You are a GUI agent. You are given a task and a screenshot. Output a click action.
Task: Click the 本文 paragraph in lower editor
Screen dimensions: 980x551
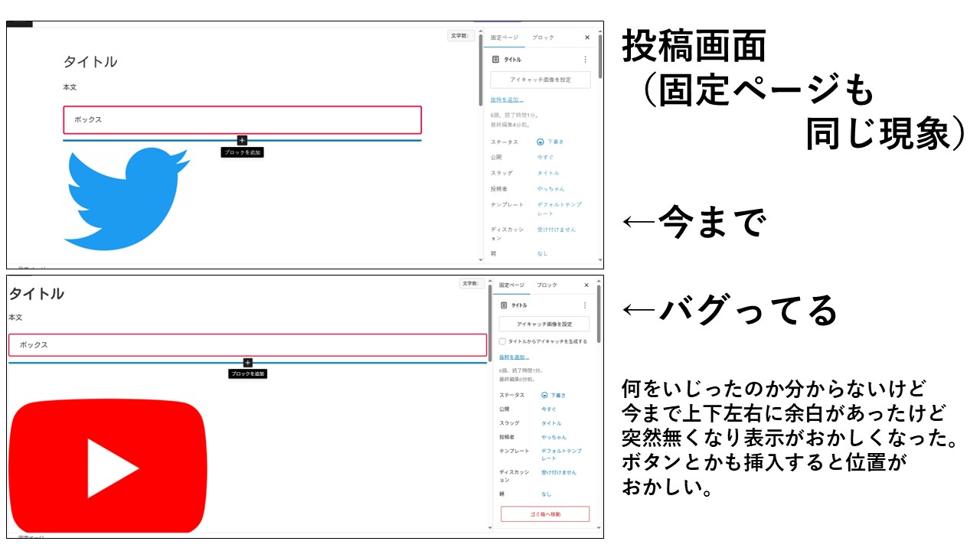tap(15, 317)
